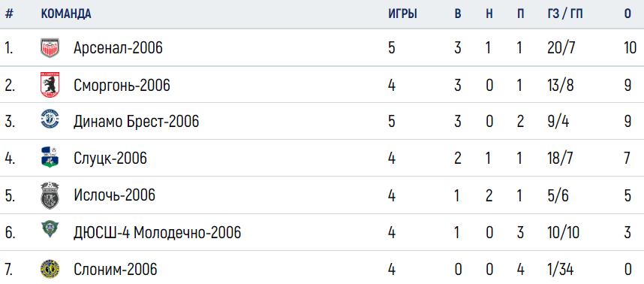Screen dimensions: 644x284
Task: Open the Динамо Брест-2006 club logo
Action: coord(50,119)
